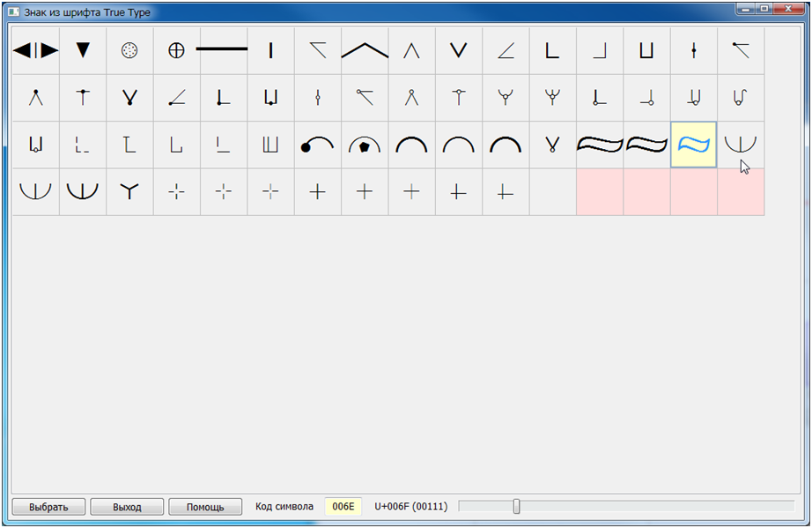Click the first empty pink cell
812x528 pixels.
coord(600,191)
